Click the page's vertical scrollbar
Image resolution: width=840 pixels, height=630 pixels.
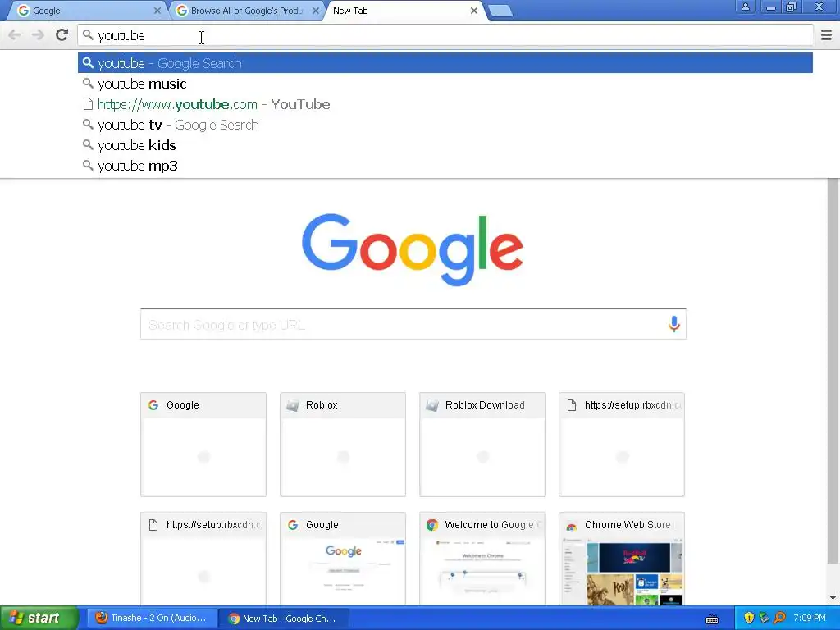pos(833,371)
